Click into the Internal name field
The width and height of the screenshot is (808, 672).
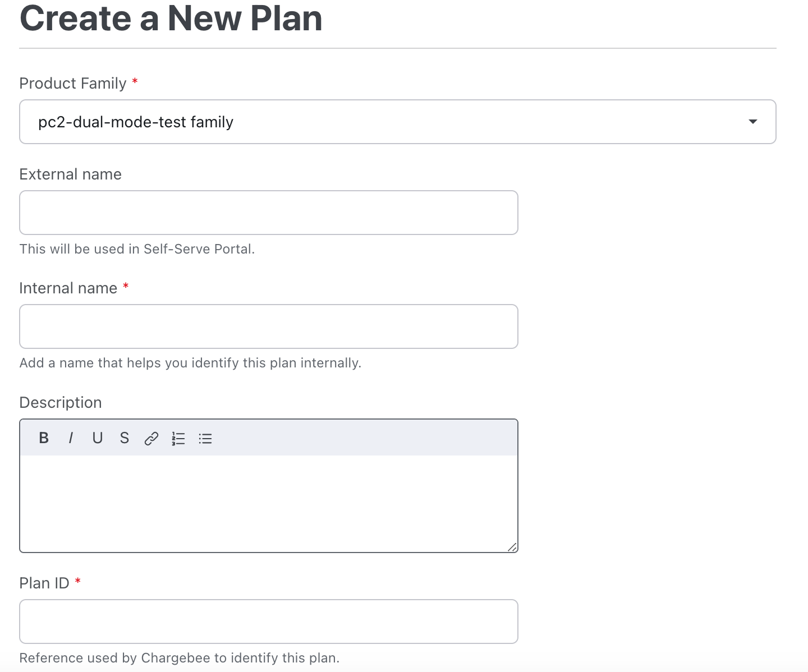point(268,326)
